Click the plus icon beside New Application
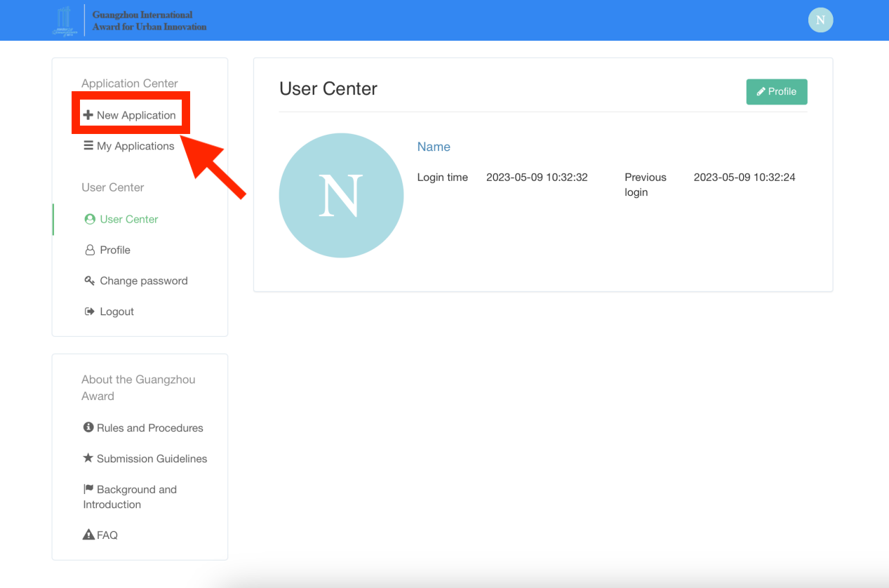 tap(88, 115)
